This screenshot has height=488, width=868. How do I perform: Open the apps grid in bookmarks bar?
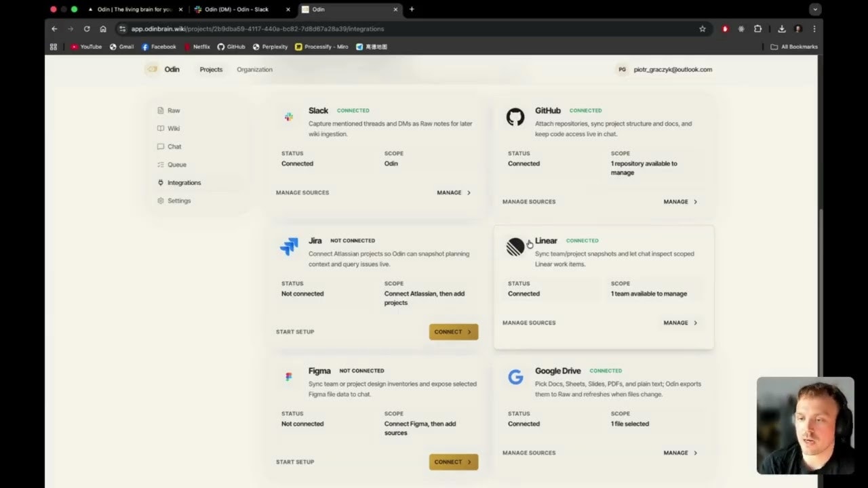click(x=54, y=47)
